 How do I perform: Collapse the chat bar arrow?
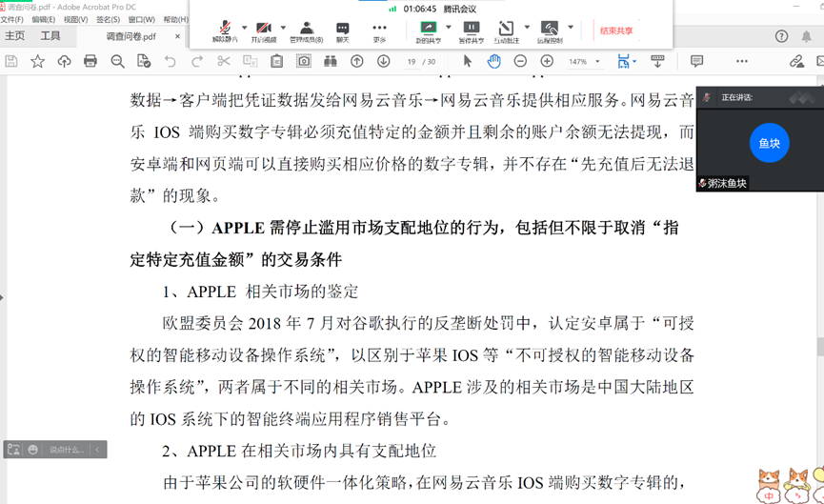click(x=98, y=450)
